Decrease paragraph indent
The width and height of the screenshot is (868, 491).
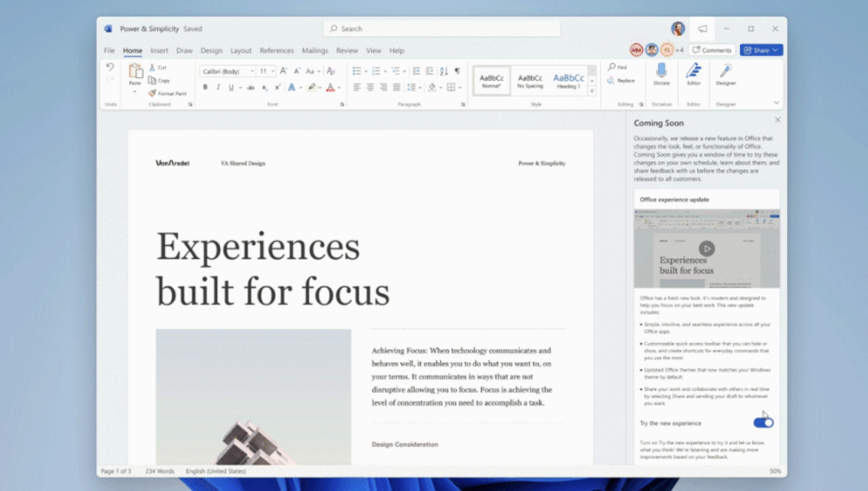coord(416,71)
